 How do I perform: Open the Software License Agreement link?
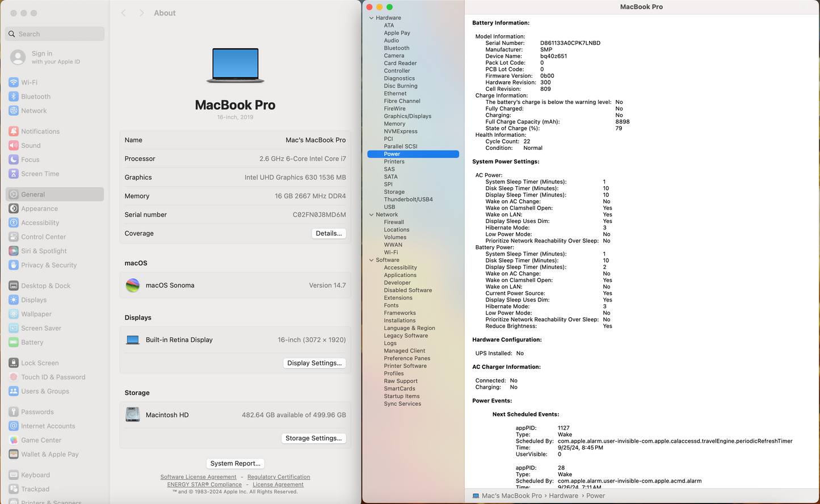[x=198, y=477]
